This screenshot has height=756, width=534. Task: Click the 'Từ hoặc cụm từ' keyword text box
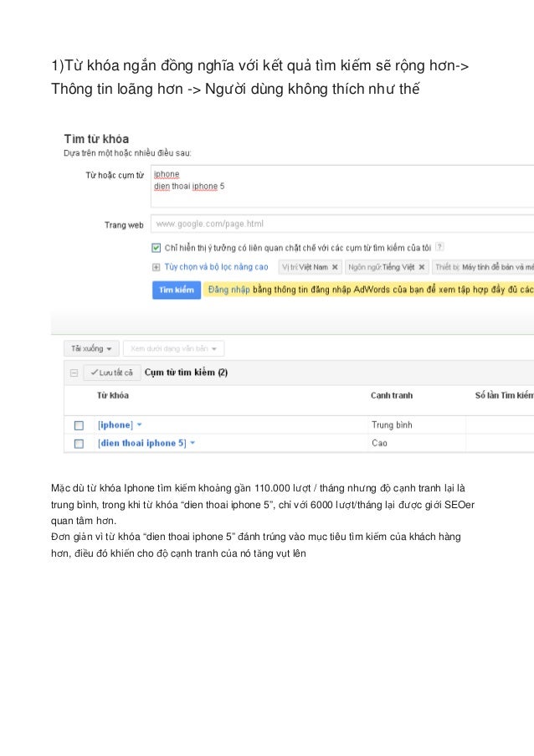342,187
